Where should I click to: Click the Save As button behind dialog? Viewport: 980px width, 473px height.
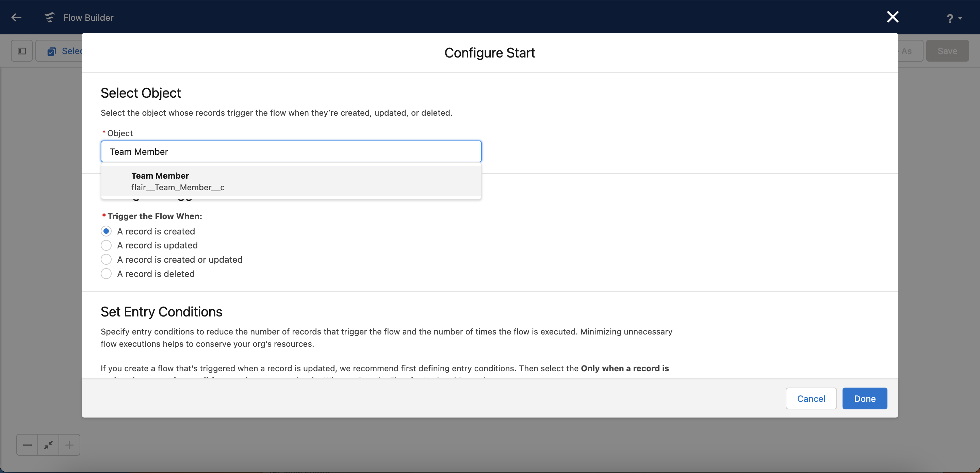[910, 51]
